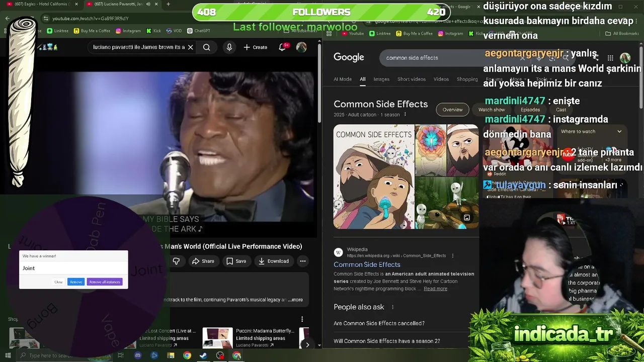This screenshot has width=644, height=362.
Task: Open a new browser tab with plus
Action: pos(168,4)
